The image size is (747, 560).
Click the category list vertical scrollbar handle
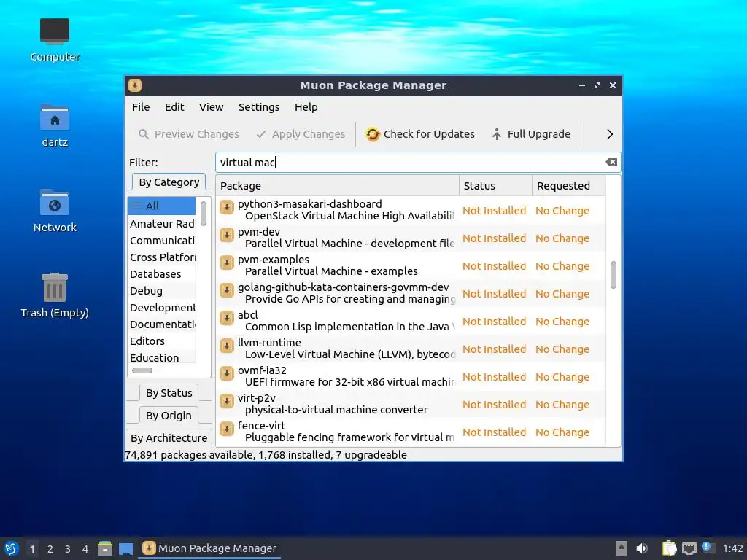[204, 214]
